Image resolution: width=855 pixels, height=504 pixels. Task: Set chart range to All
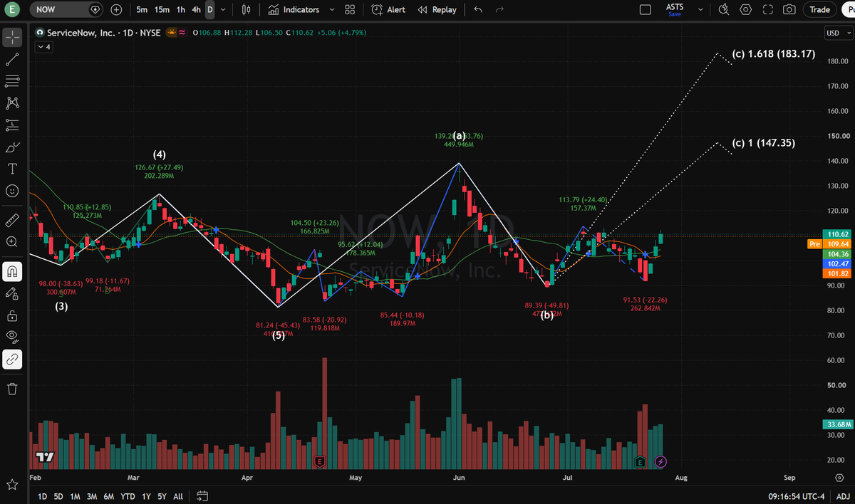(178, 496)
